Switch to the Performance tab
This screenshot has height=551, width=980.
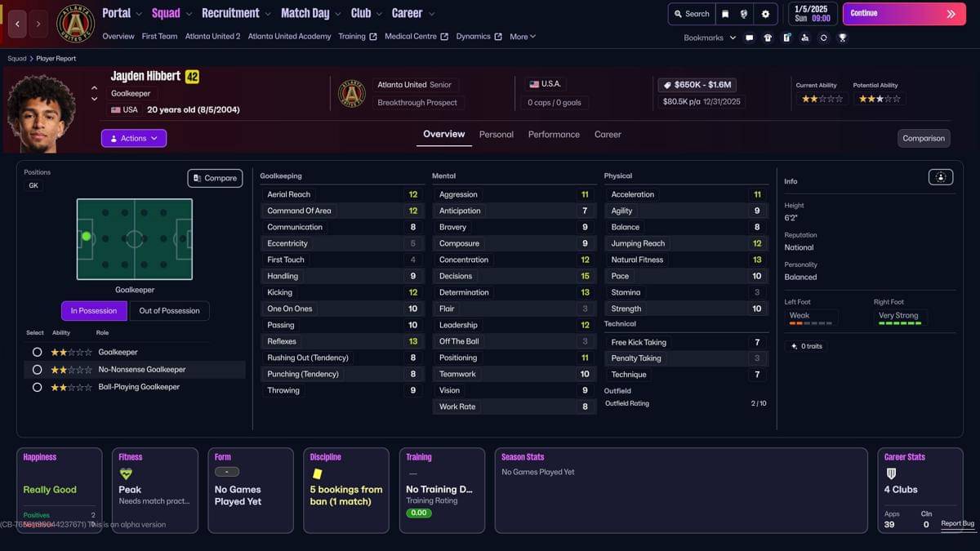coord(554,135)
